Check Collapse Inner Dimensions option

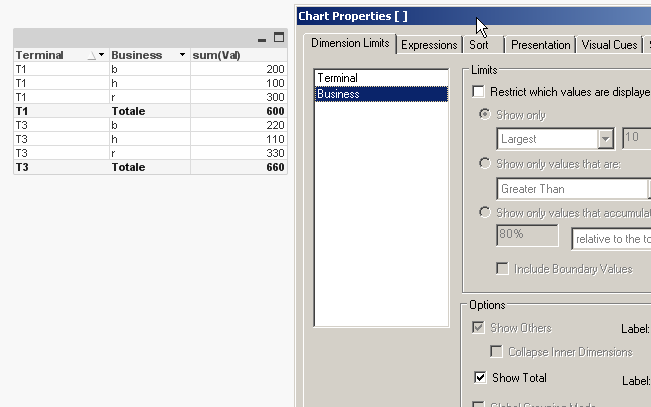[x=497, y=352]
